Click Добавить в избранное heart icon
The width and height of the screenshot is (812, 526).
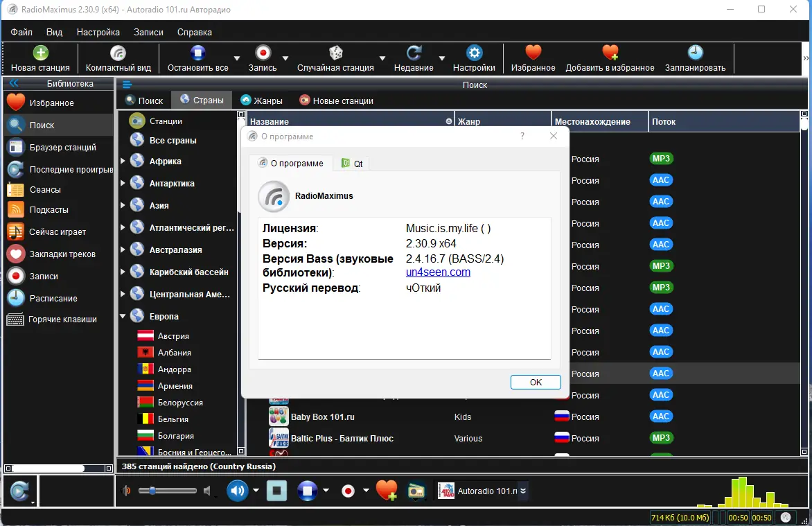tap(610, 53)
